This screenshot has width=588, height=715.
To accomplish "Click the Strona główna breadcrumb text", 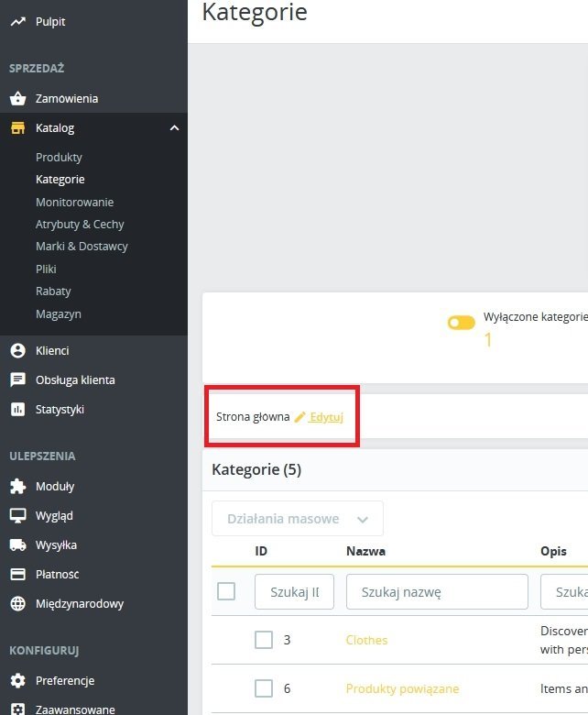I will point(253,417).
